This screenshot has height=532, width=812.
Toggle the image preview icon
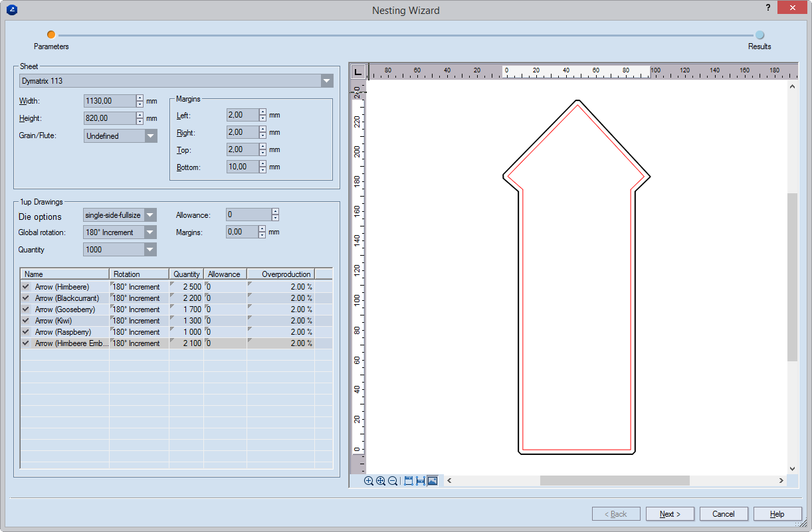(x=433, y=481)
